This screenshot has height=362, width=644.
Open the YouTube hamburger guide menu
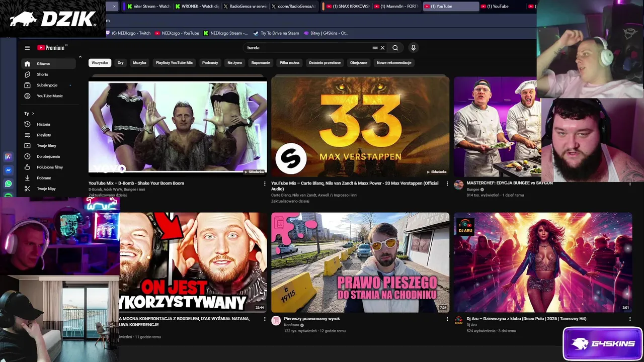tap(27, 48)
